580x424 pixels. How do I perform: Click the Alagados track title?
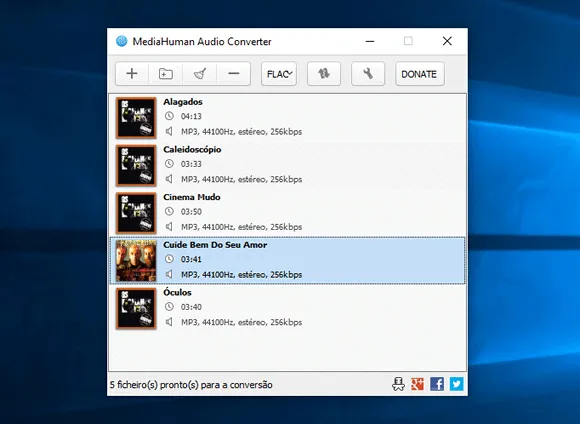click(x=183, y=102)
